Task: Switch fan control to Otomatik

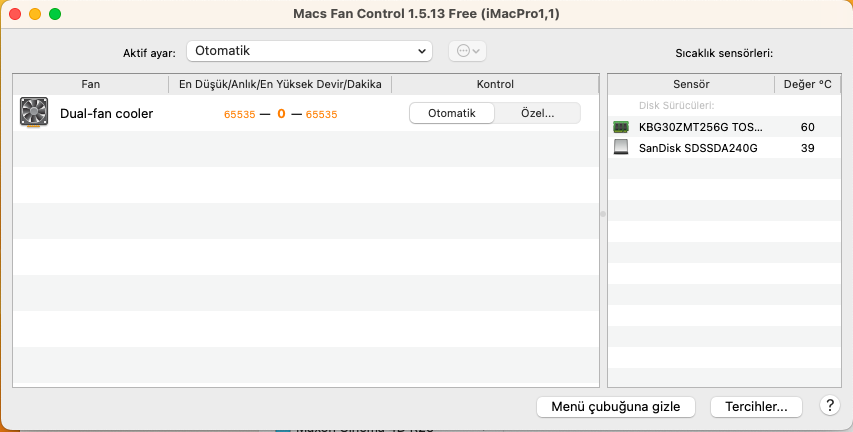Action: [451, 114]
